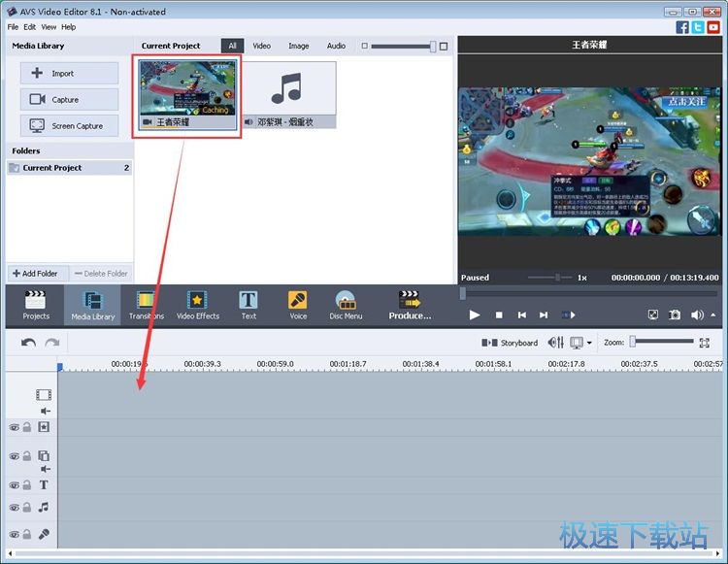
Task: Select the Audio filter tab
Action: coord(336,46)
